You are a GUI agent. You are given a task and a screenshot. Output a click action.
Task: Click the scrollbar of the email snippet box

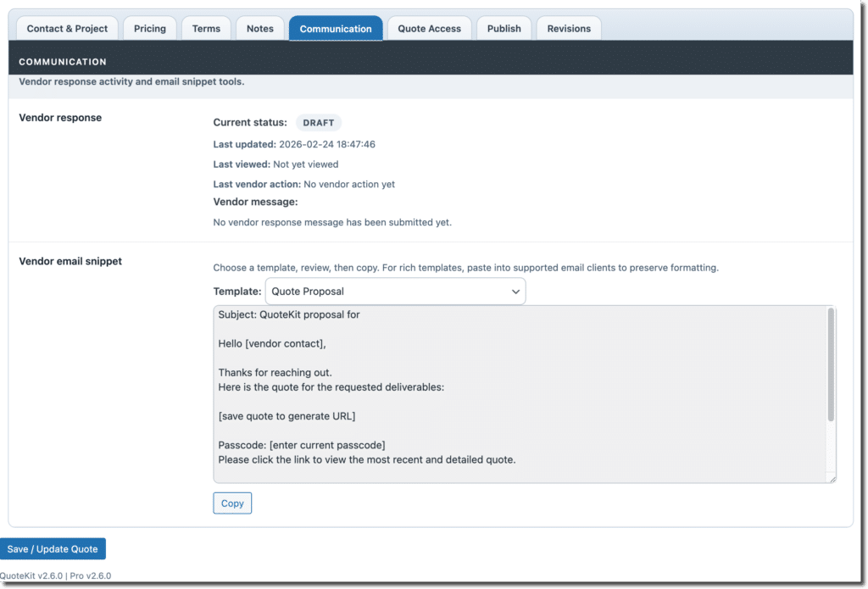[x=831, y=364]
